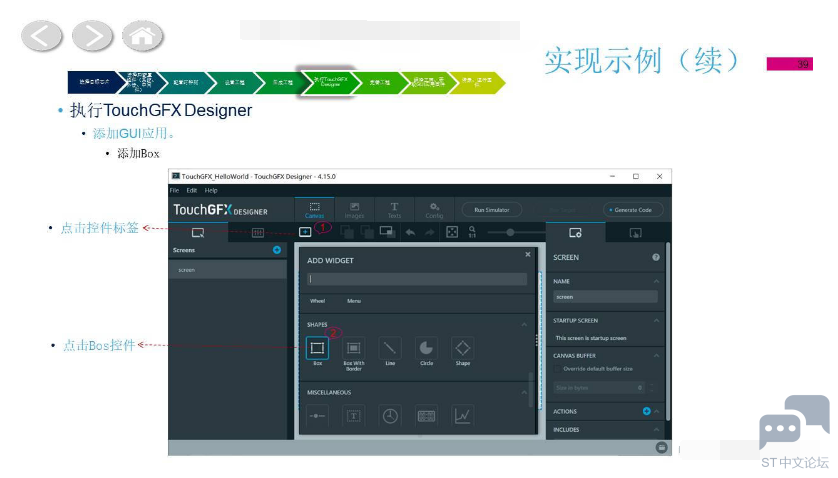
Task: Click the screen NAME input field
Action: (x=606, y=297)
